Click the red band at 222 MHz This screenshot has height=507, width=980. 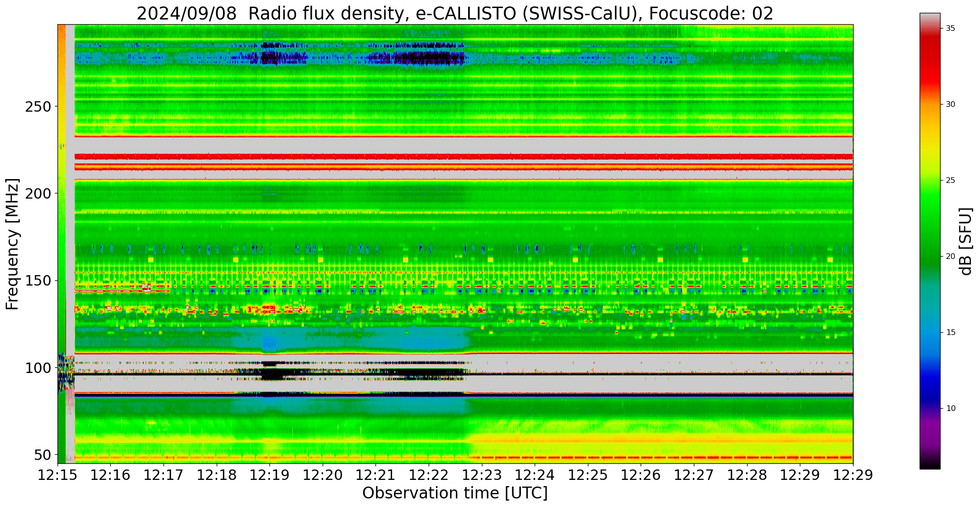point(463,156)
